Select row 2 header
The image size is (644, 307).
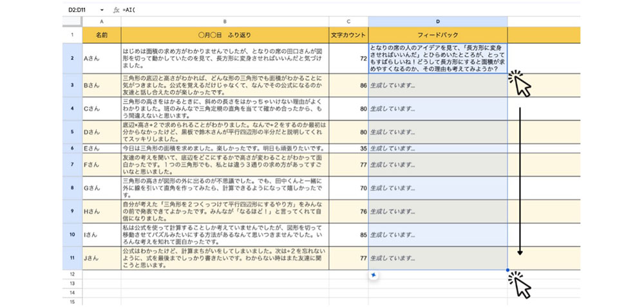click(72, 59)
